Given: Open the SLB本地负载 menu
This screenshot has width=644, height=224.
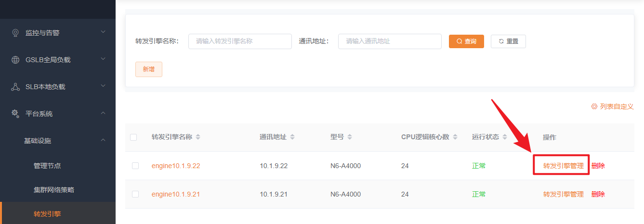Looking at the screenshot, I should (58, 87).
